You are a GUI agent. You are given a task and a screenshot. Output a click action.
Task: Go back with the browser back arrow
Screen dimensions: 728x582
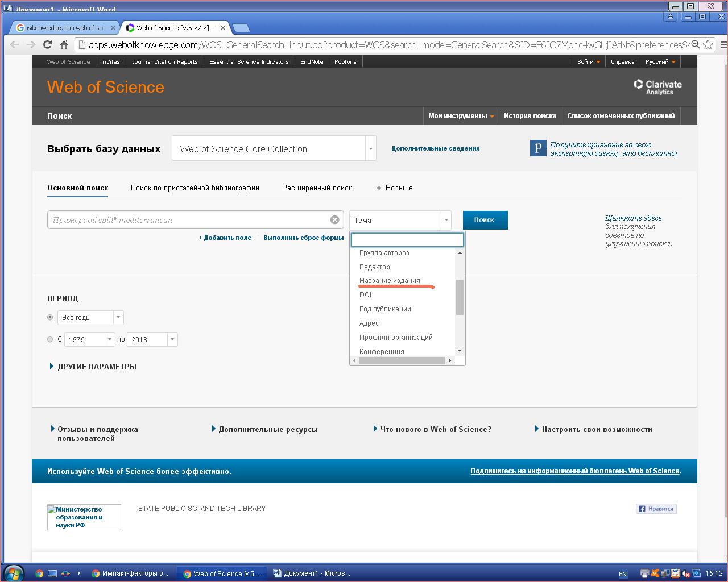[x=15, y=45]
